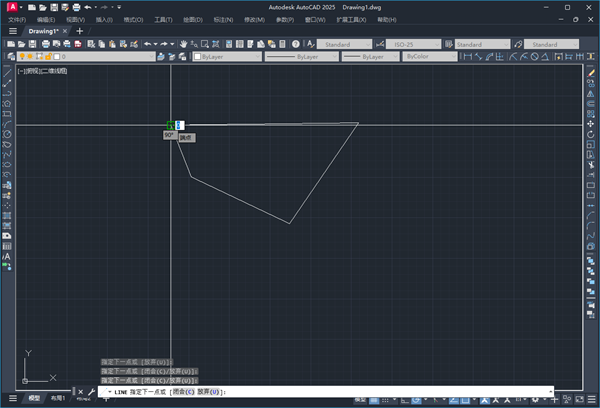The width and height of the screenshot is (600, 408).
Task: Click the Zoom Window tool
Action: [205, 44]
